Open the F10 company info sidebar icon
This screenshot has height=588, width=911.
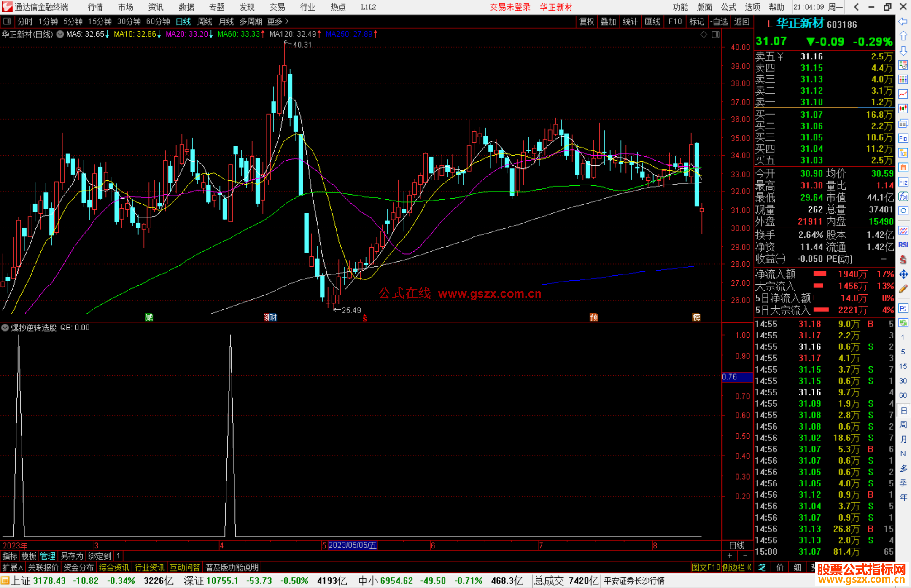903,138
